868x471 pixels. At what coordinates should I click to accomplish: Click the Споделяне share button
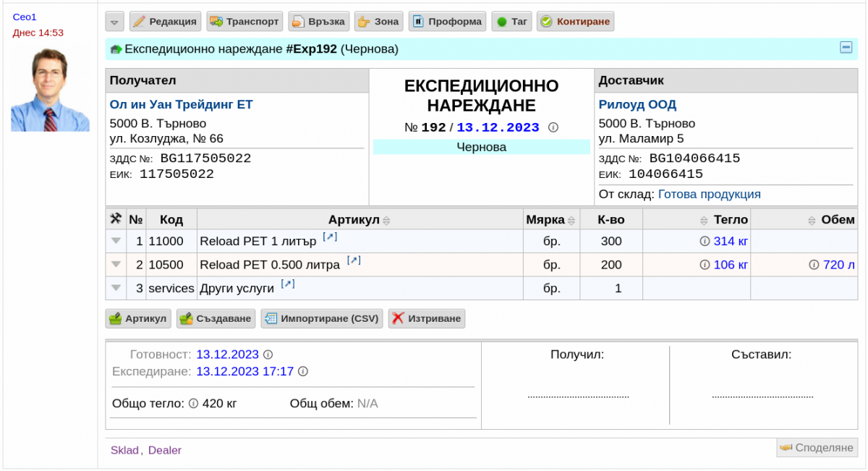click(x=817, y=448)
